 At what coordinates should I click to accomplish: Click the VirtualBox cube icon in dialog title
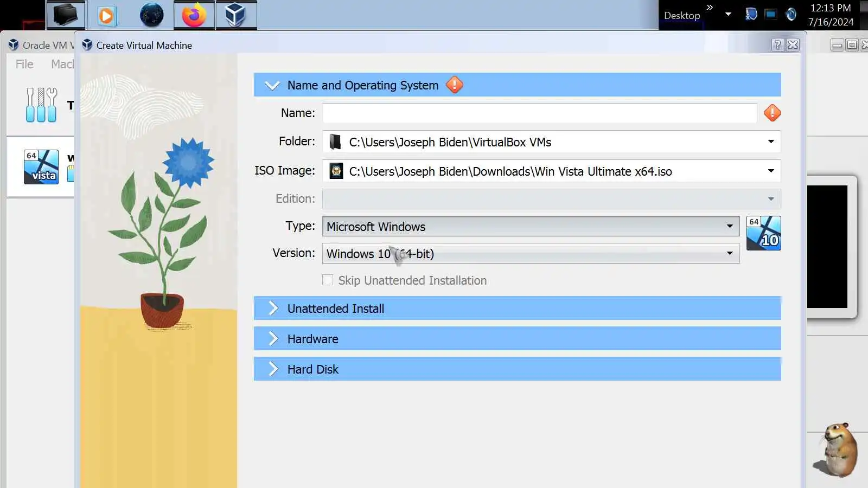87,45
